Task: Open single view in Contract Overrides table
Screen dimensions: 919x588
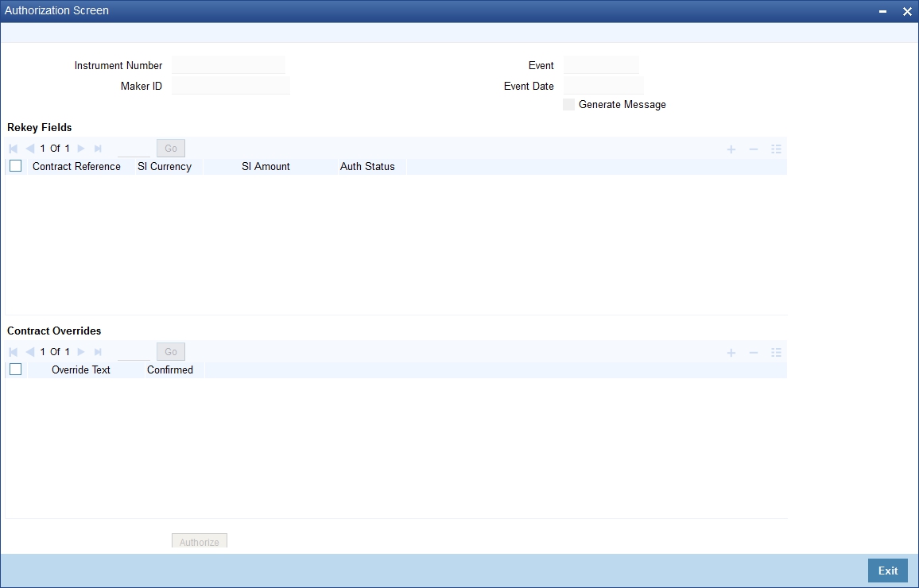Action: click(x=776, y=353)
